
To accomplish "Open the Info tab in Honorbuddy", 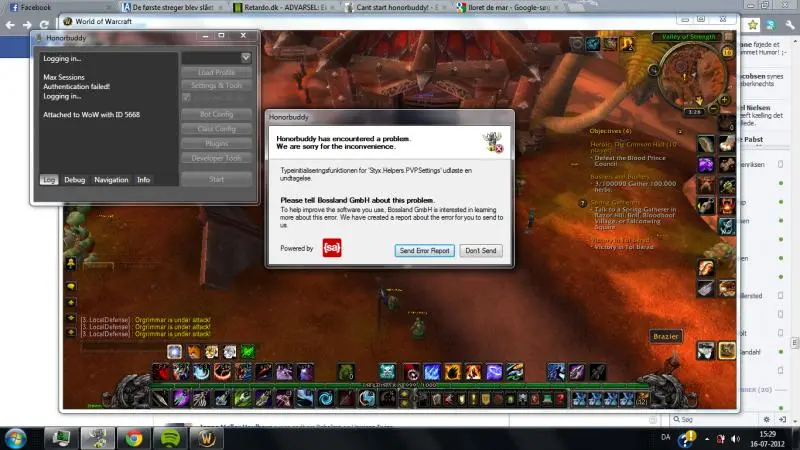I will [143, 180].
